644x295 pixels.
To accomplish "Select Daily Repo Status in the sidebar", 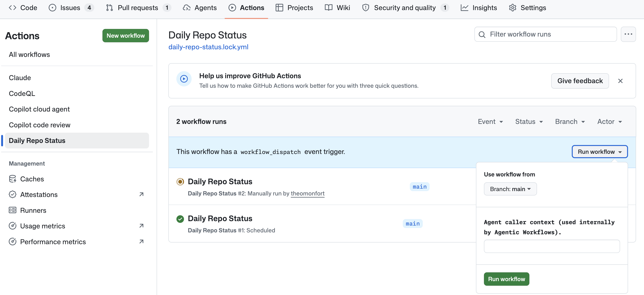I will [77, 141].
